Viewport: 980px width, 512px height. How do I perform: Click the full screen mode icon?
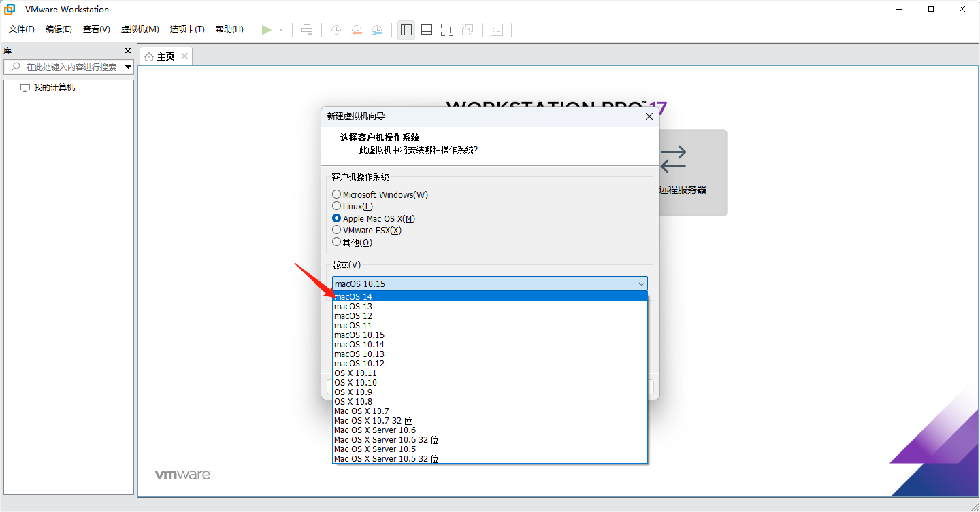click(x=447, y=30)
